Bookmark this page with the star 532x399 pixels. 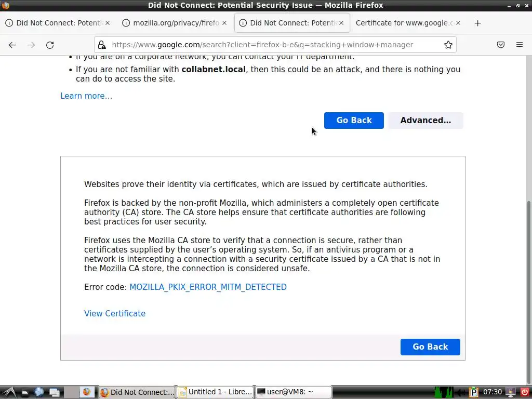448,45
